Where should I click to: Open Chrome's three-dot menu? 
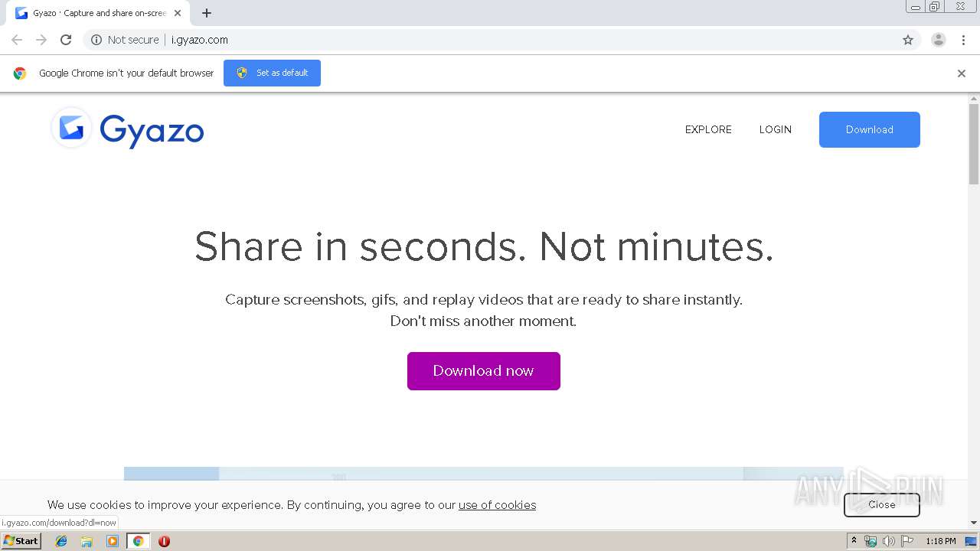tap(963, 40)
